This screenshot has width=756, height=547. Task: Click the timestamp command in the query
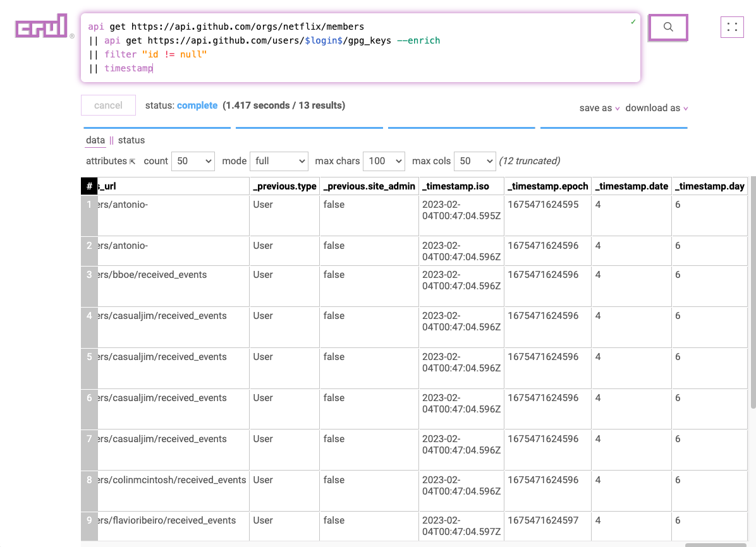click(x=128, y=68)
